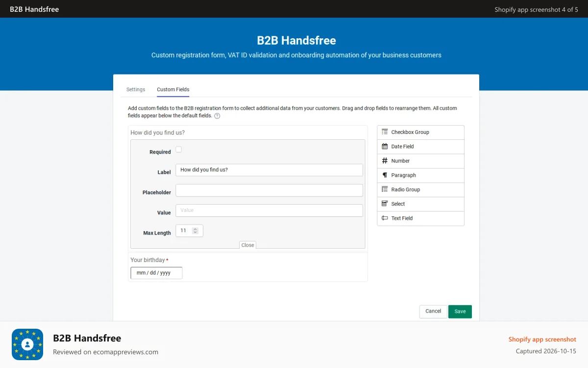This screenshot has width=588, height=368.
Task: Click the 'Captured 2026-10-15' text
Action: (x=546, y=351)
